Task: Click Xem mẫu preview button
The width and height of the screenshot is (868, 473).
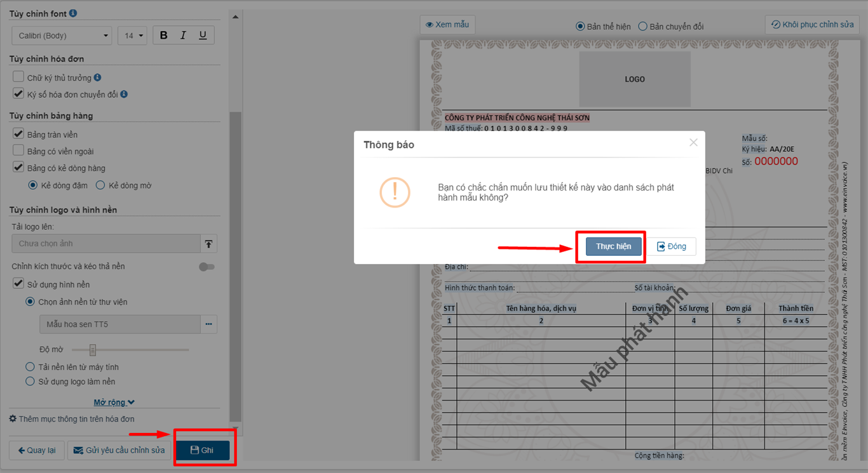Action: [447, 25]
